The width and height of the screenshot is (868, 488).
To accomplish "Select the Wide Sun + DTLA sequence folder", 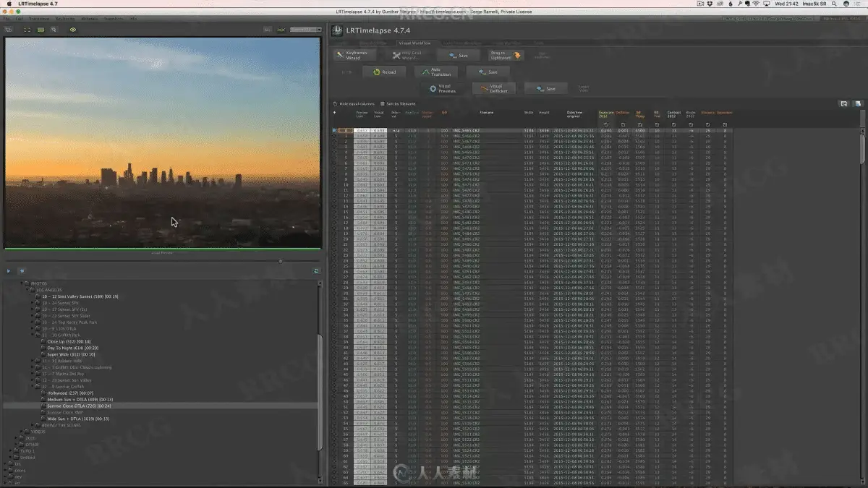I will [x=77, y=419].
